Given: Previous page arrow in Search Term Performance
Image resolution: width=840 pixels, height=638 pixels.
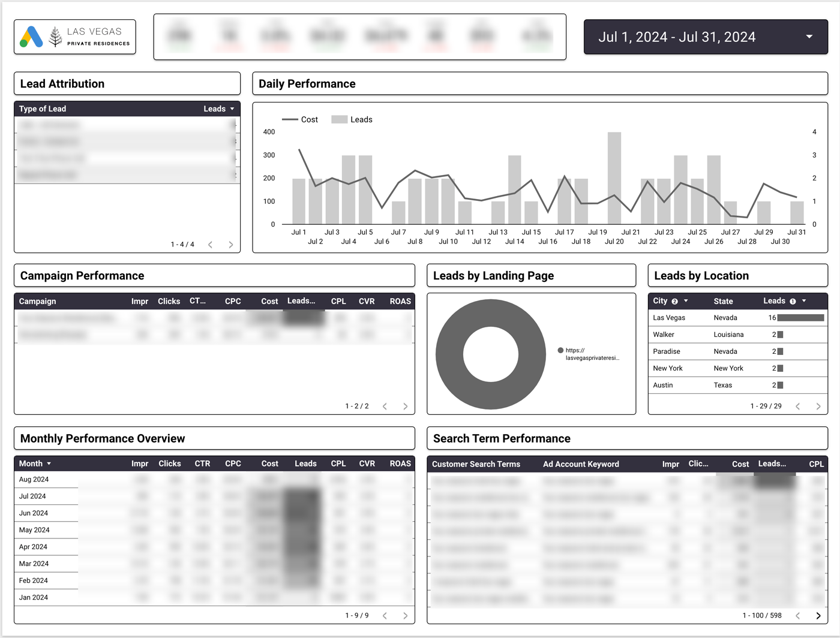Looking at the screenshot, I should click(797, 616).
